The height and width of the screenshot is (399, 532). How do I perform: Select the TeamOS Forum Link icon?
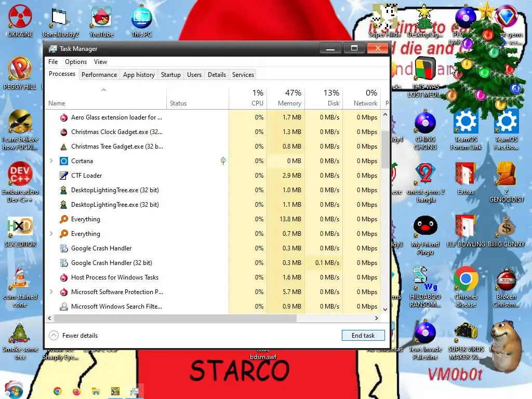coord(466,130)
